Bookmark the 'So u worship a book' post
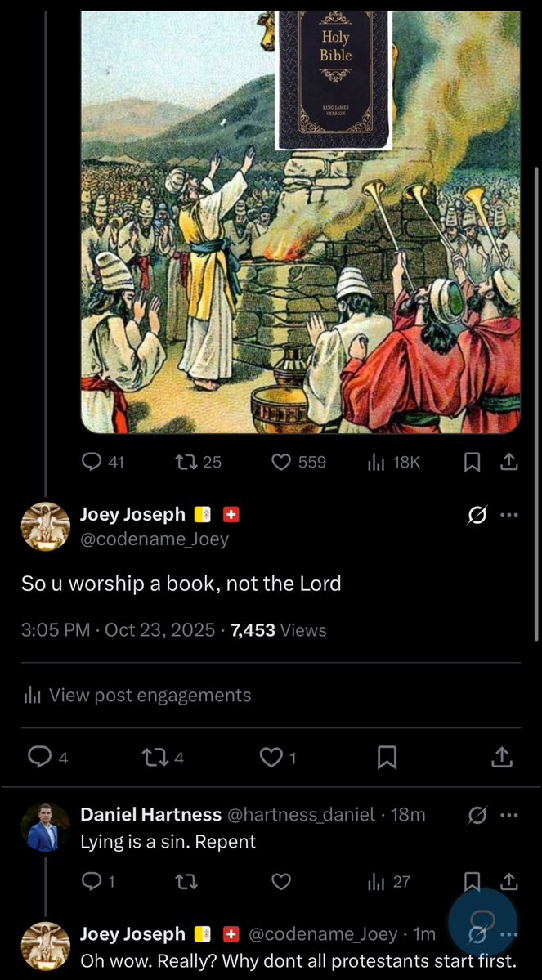 click(x=387, y=758)
